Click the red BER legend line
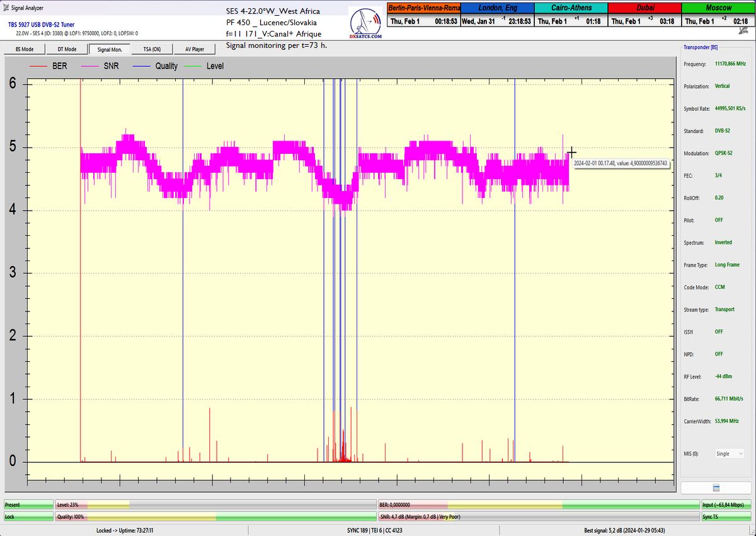 pos(38,66)
